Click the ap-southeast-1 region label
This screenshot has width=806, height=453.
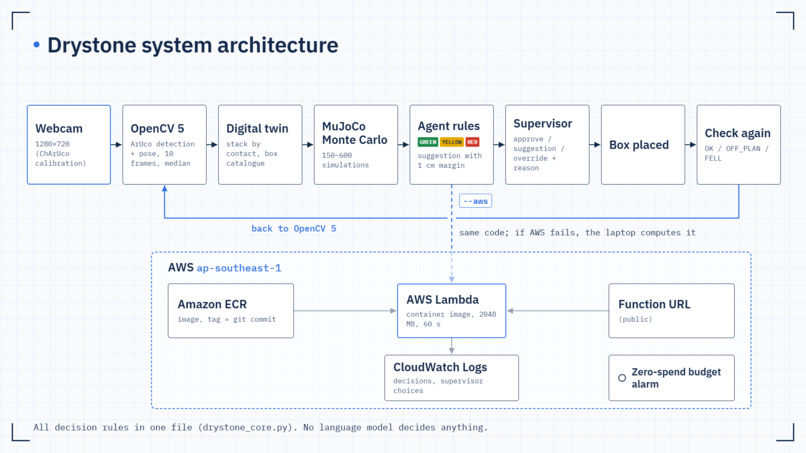point(239,268)
